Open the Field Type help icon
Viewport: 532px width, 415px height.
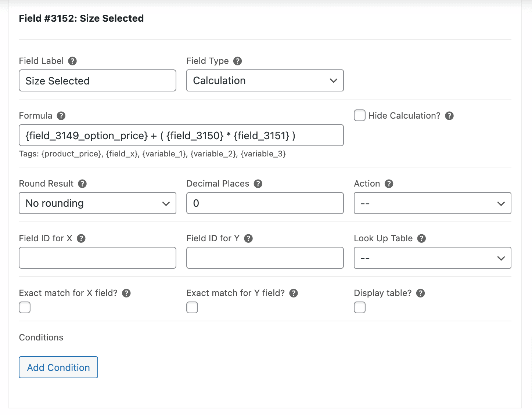pos(238,61)
